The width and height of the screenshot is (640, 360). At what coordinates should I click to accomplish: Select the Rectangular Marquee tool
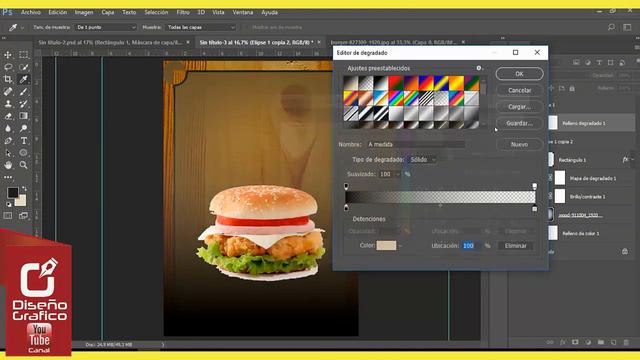(x=24, y=55)
